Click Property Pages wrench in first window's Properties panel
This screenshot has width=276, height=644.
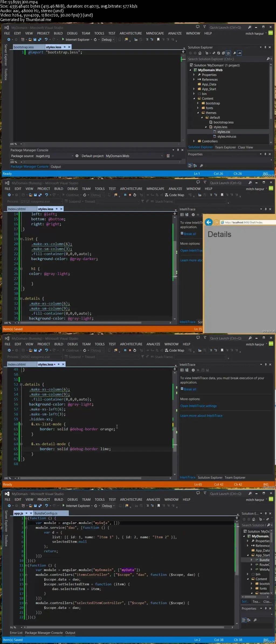click(x=201, y=166)
